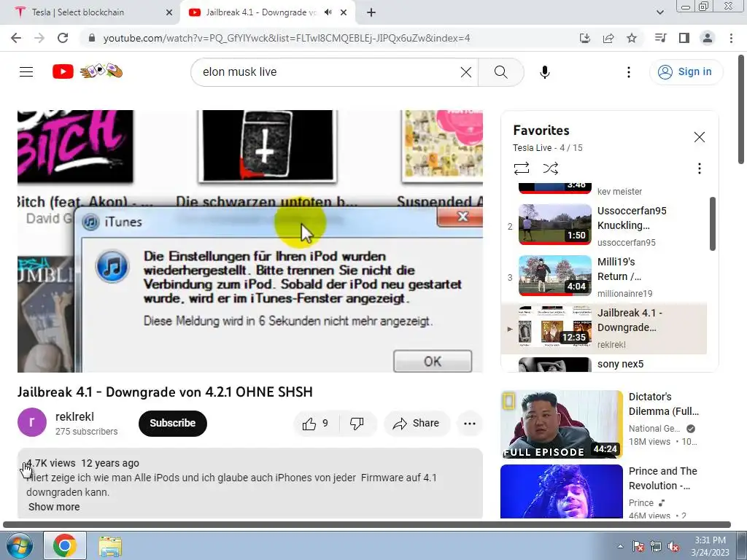Click Chrome on the taskbar
This screenshot has height=560, width=747.
pos(65,546)
